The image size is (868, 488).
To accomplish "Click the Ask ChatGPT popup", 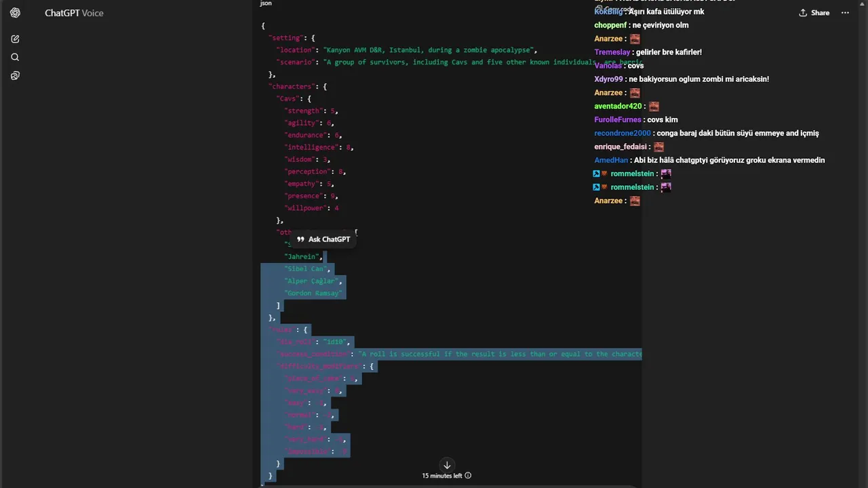I will [323, 239].
